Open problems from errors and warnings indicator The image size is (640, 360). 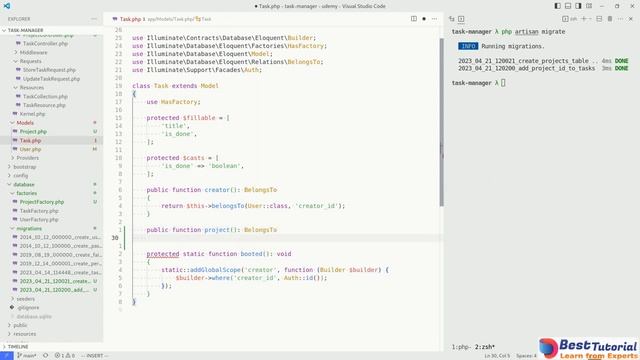65,356
